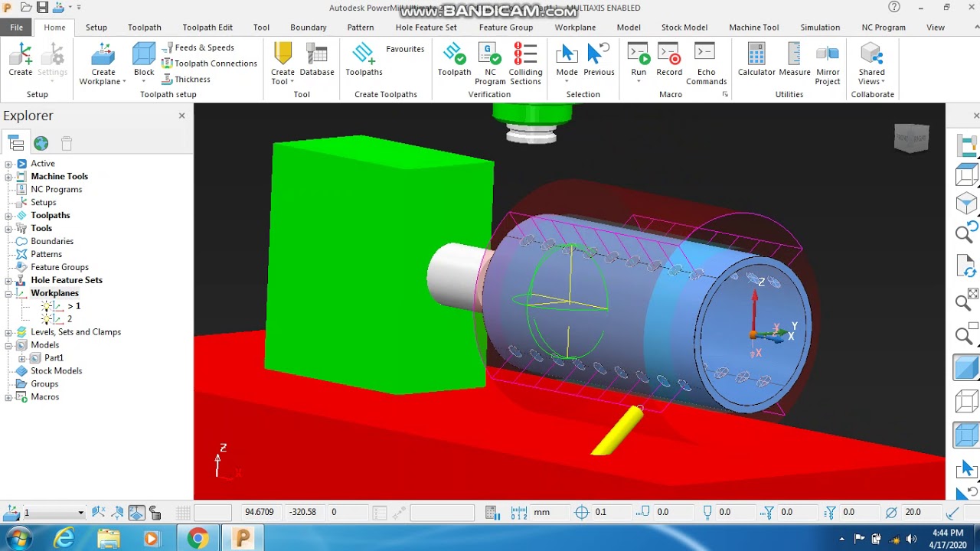Select the Measure tool
The width and height of the screenshot is (980, 551).
pos(795,60)
